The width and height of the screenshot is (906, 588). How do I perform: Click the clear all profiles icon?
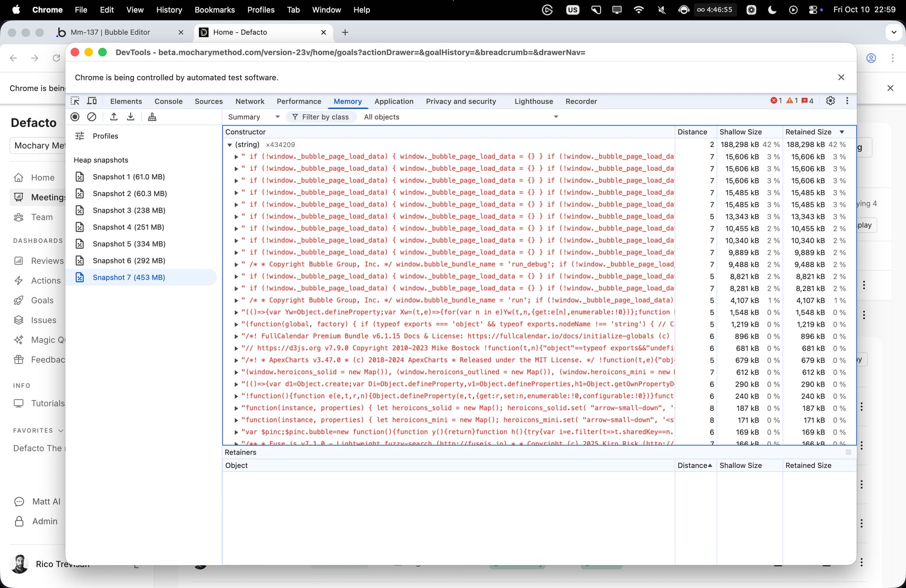point(92,117)
